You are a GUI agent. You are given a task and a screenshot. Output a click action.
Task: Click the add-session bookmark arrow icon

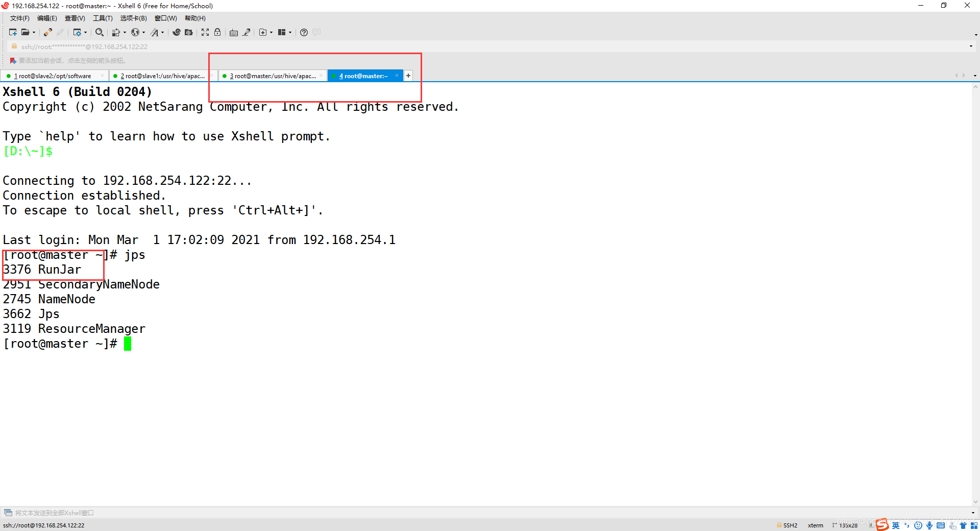(x=13, y=61)
